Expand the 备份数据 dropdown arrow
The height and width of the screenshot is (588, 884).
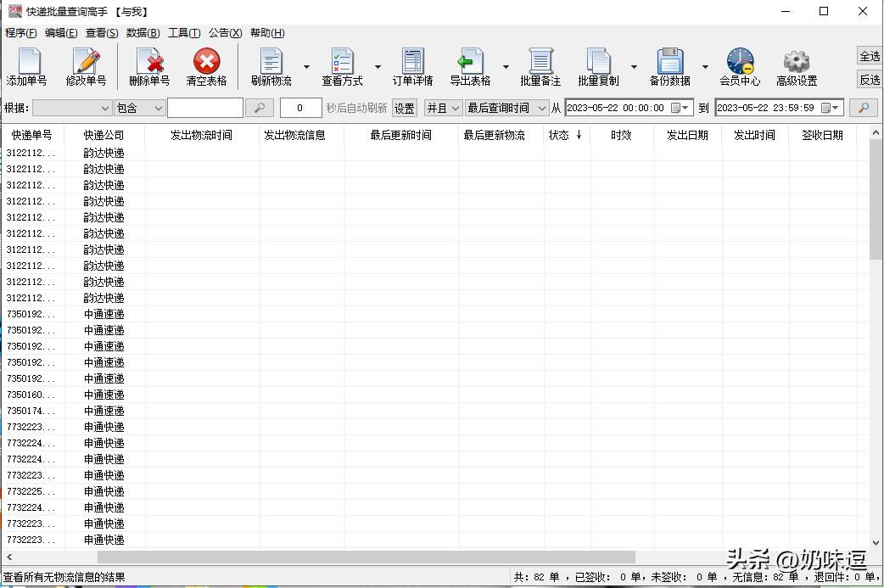(x=705, y=66)
